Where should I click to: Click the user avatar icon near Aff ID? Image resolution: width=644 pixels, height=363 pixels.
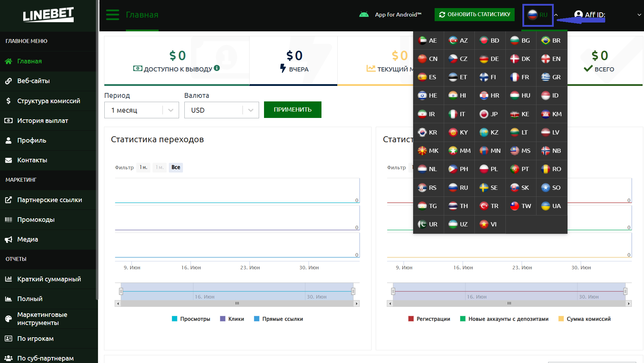pyautogui.click(x=578, y=14)
